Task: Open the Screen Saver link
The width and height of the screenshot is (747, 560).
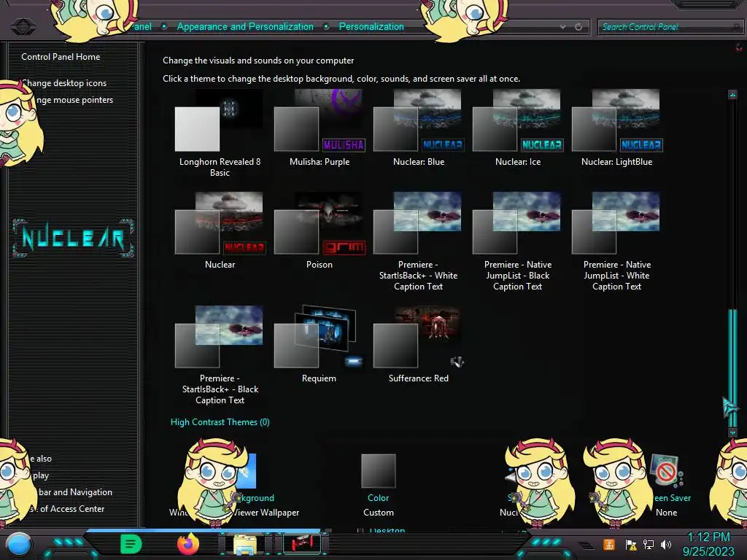Action: (x=672, y=497)
